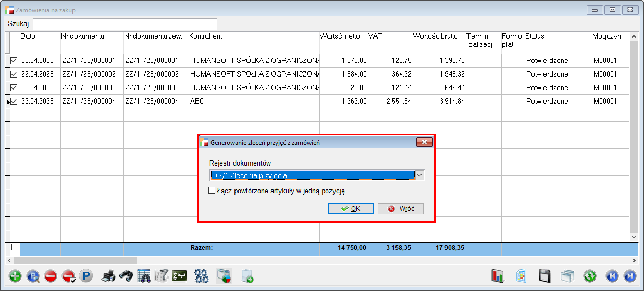Image resolution: width=644 pixels, height=291 pixels.
Task: Uncheck the row for ZZ/1 /25/000001
Action: tap(14, 61)
